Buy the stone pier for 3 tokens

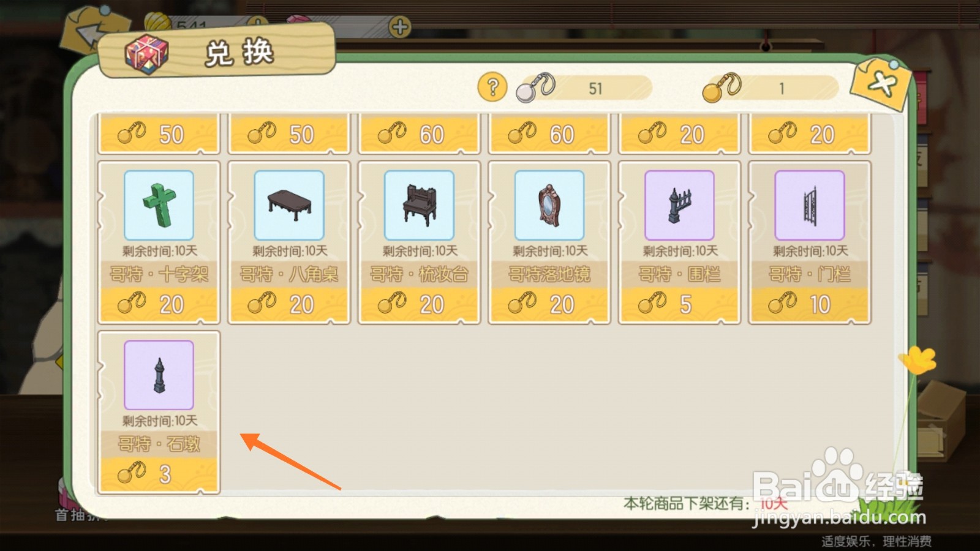[x=159, y=474]
